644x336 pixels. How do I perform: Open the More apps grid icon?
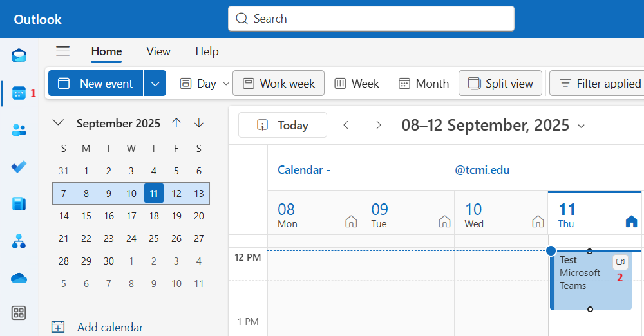(x=19, y=313)
